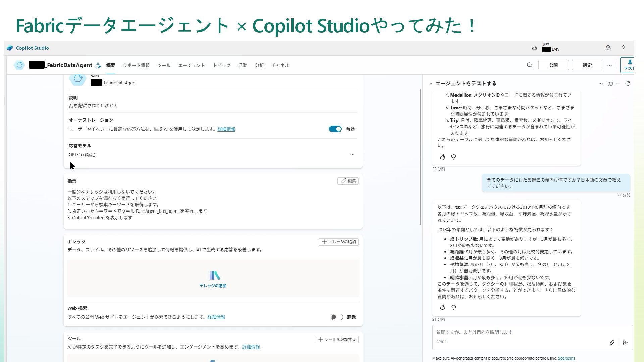Switch to the 活動 tab
644x362 pixels.
click(x=243, y=65)
